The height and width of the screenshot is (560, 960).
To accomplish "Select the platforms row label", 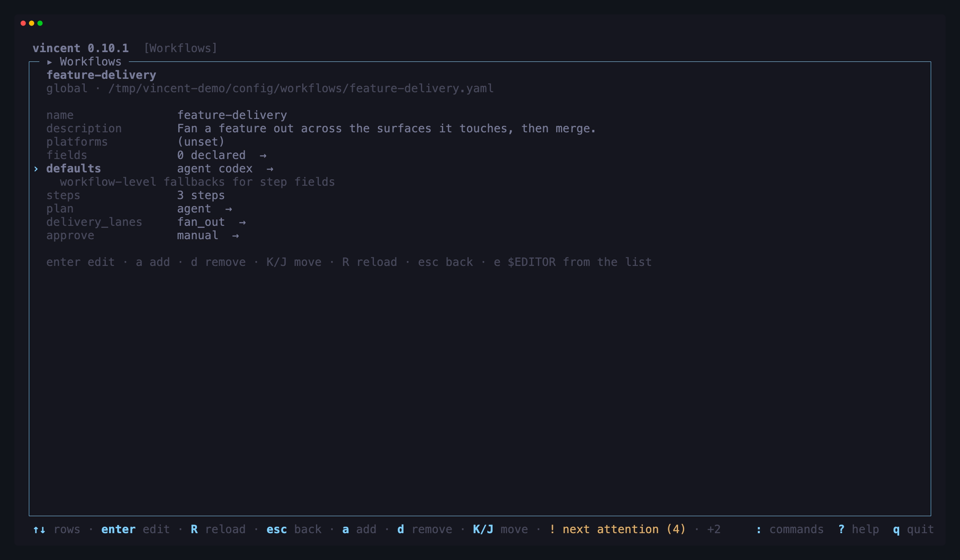I will click(x=77, y=142).
